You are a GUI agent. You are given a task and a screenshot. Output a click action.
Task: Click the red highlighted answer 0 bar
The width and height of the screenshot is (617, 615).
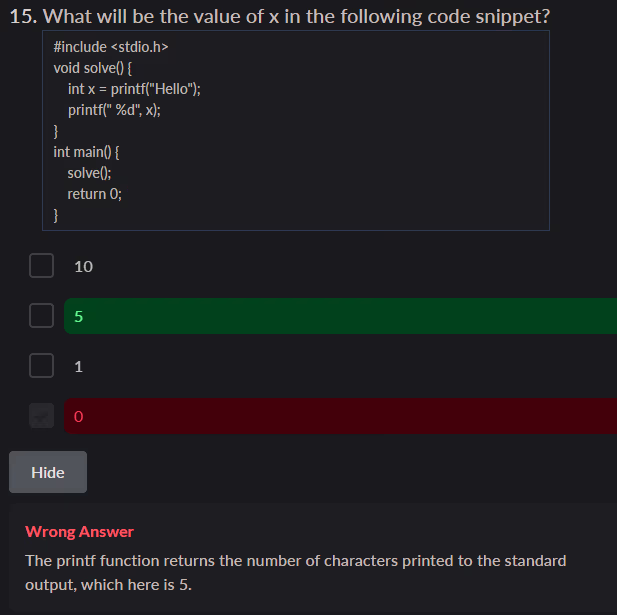[x=340, y=416]
